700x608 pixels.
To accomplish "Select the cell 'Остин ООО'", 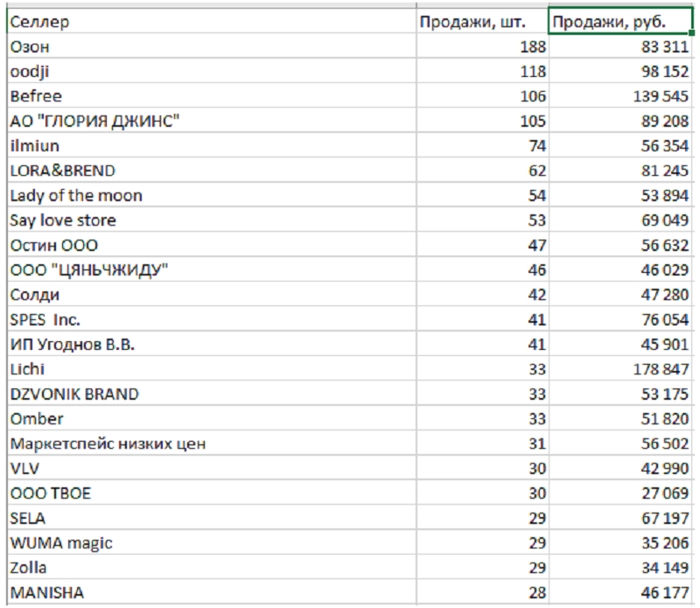I will (x=212, y=245).
